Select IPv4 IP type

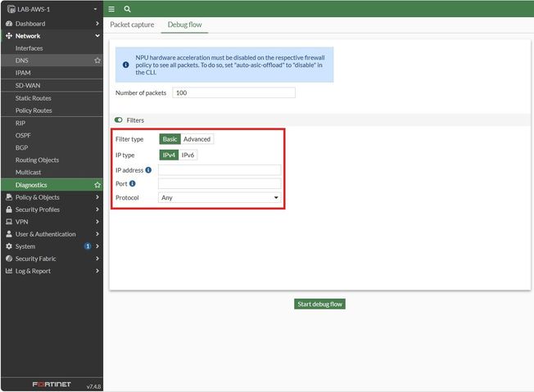click(x=169, y=155)
